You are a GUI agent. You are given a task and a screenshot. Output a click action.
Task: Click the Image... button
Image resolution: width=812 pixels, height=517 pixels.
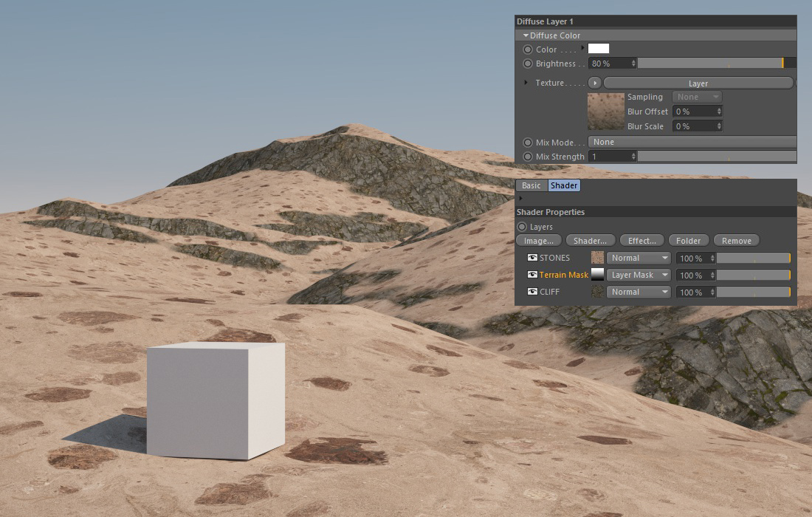pos(539,241)
